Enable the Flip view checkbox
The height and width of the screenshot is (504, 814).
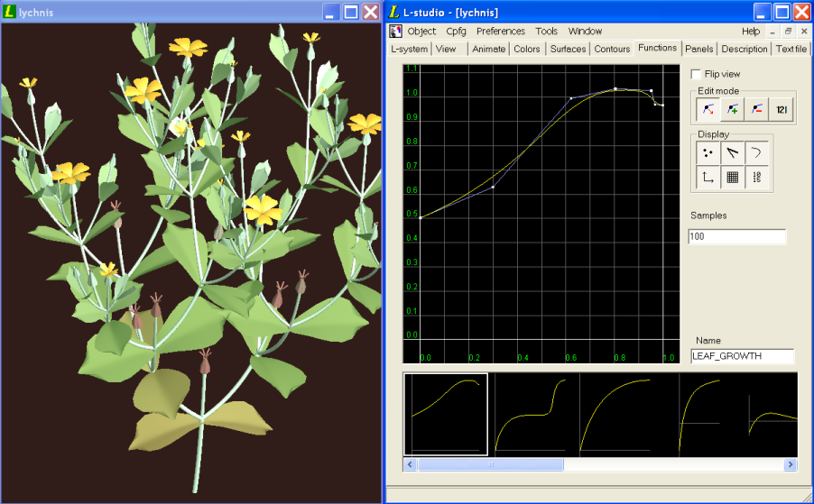pos(696,74)
